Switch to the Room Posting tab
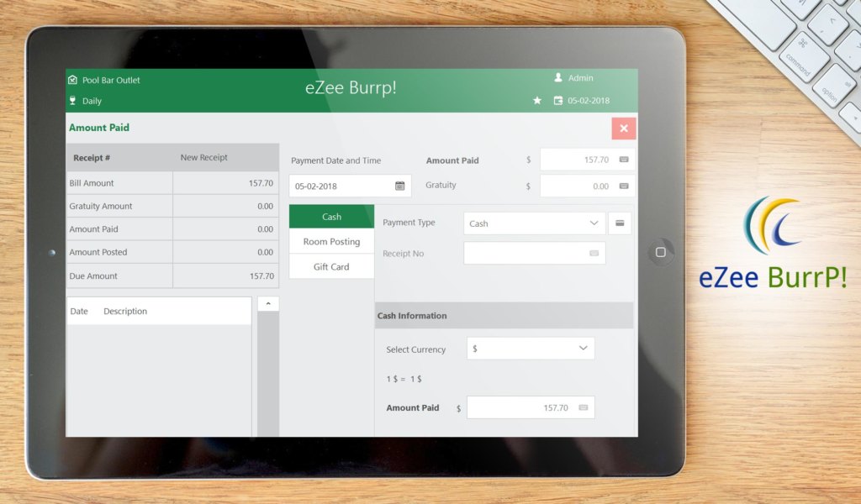This screenshot has height=504, width=861. [331, 242]
